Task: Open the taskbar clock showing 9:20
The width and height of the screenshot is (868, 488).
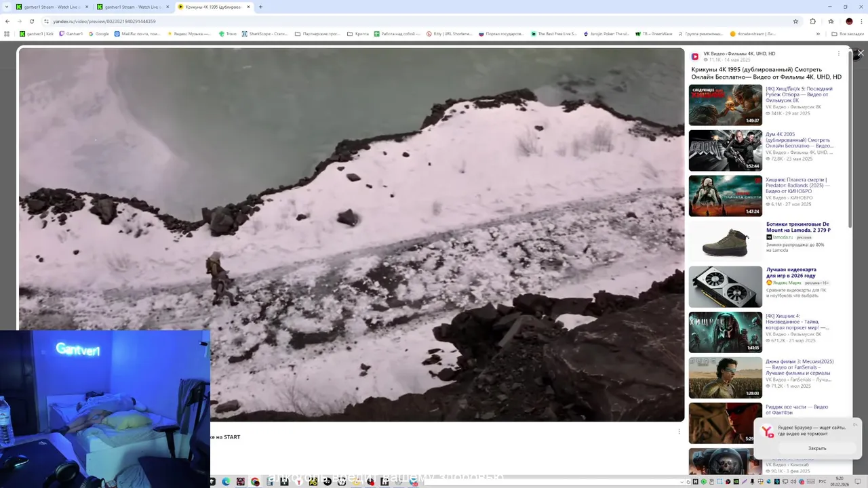Action: click(840, 481)
